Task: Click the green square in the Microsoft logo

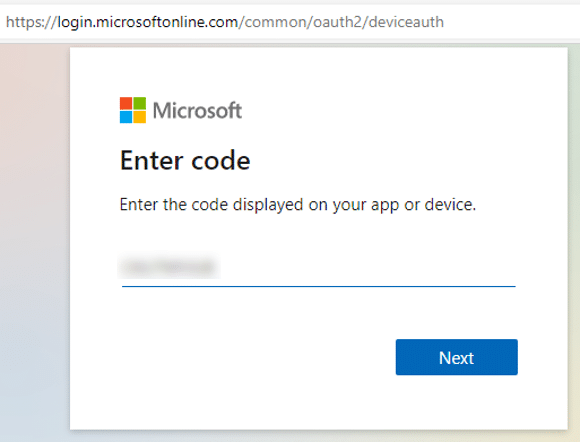Action: pyautogui.click(x=139, y=103)
